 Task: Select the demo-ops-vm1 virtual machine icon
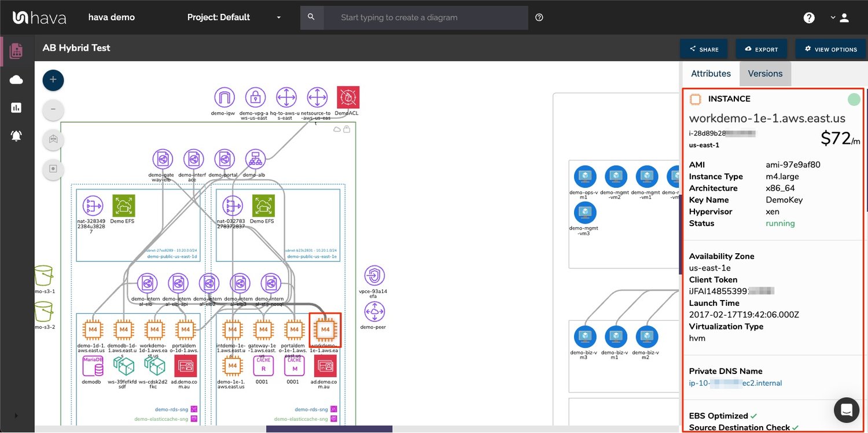tap(584, 176)
